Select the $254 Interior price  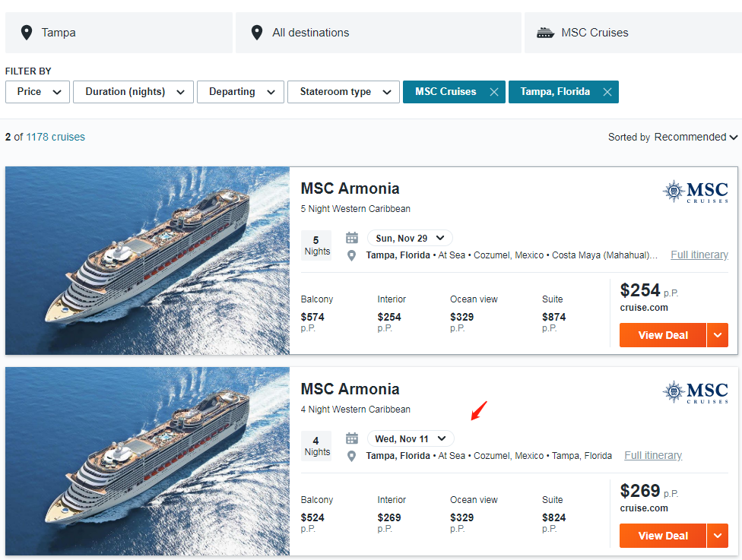click(389, 317)
